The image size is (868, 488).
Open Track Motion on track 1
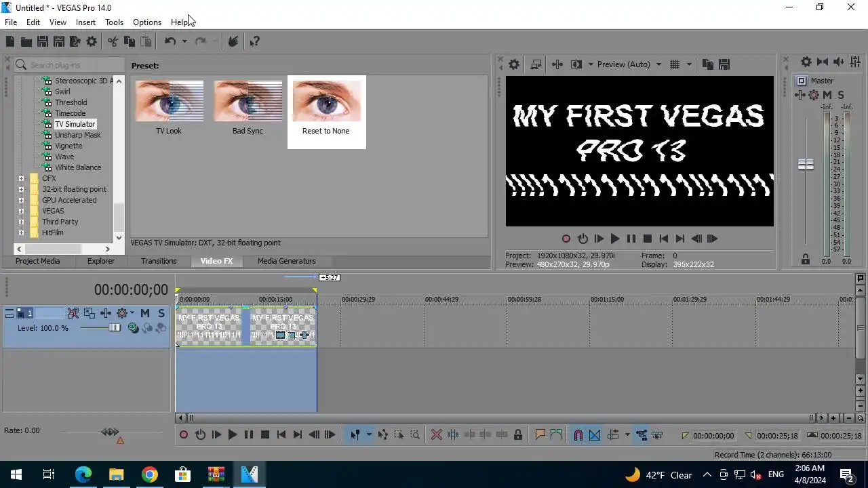pyautogui.click(x=89, y=313)
